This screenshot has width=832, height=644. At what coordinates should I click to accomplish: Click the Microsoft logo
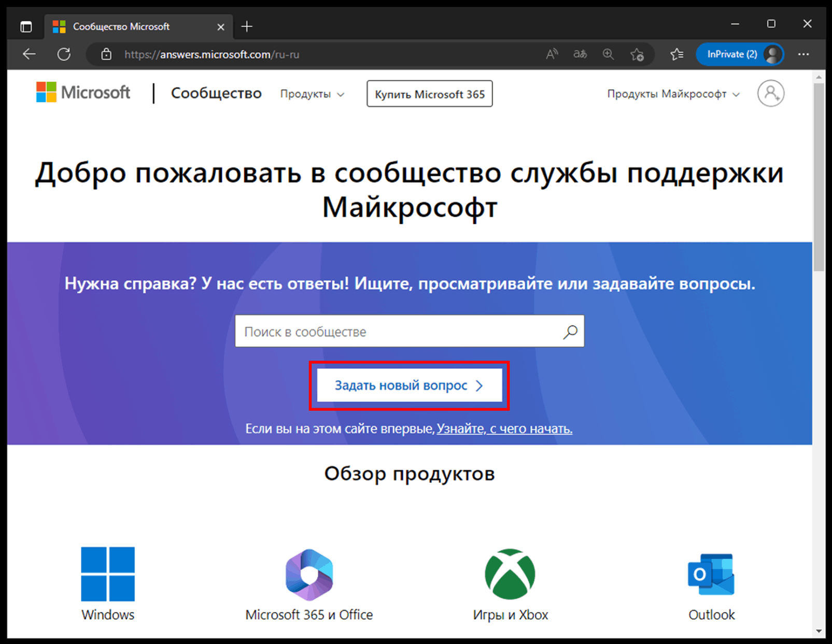pyautogui.click(x=83, y=92)
